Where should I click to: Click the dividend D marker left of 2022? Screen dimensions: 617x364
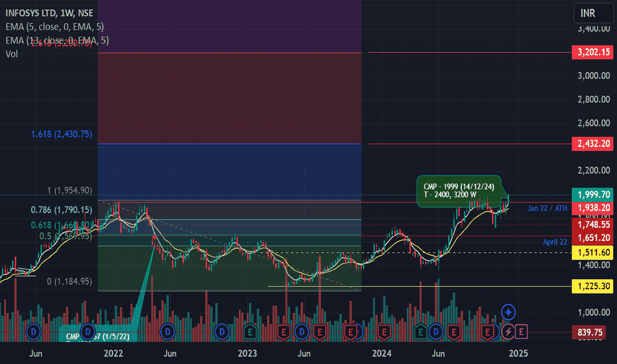pos(88,332)
